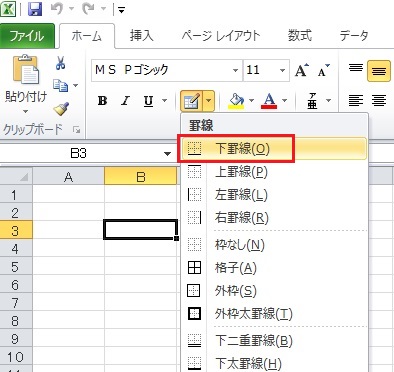394x372 pixels.
Task: Click the Decrease Font Size icon
Action: (x=323, y=70)
